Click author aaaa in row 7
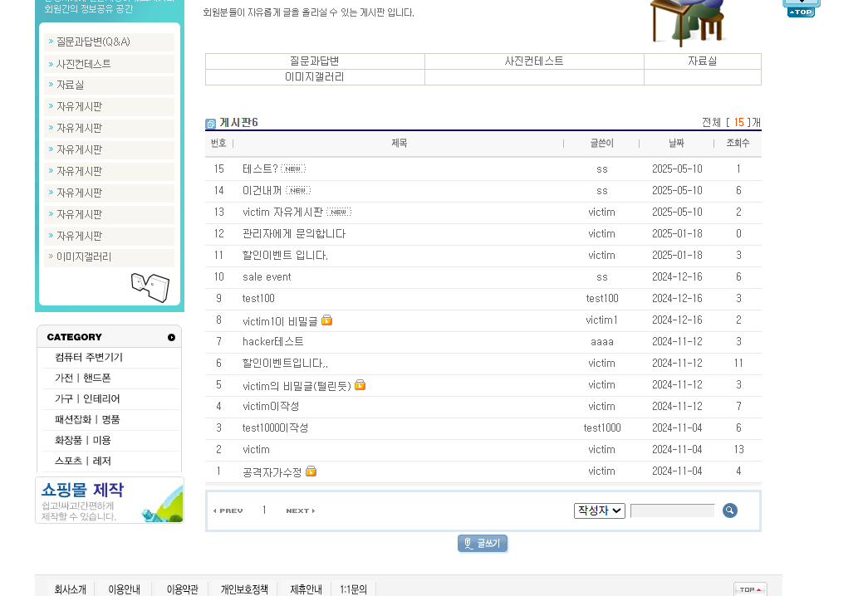This screenshot has width=868, height=596. 601,341
